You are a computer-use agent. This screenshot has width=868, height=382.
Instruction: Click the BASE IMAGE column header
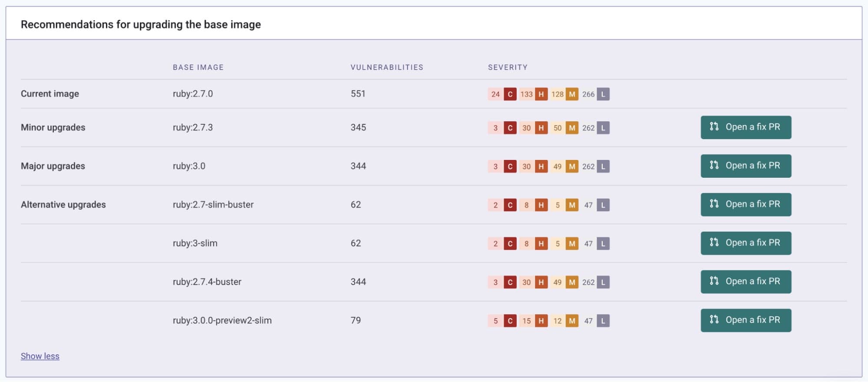tap(198, 67)
